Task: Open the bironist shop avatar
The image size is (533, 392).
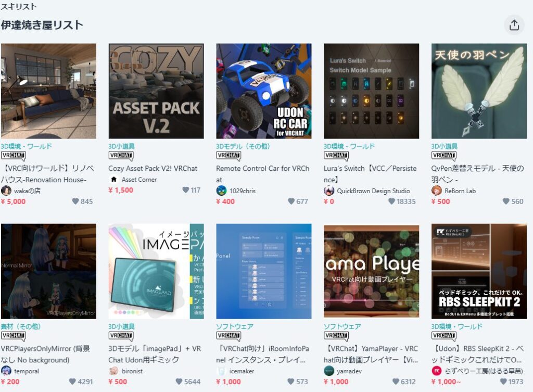Action: [113, 371]
